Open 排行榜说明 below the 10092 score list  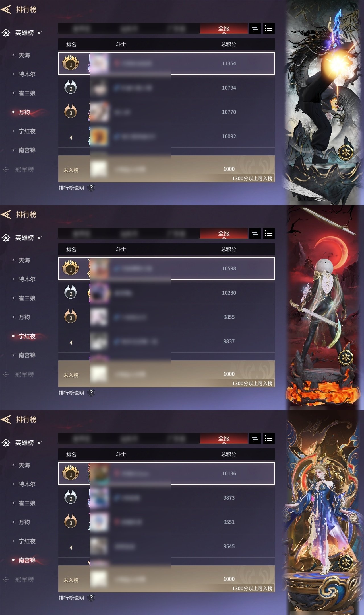click(x=71, y=188)
